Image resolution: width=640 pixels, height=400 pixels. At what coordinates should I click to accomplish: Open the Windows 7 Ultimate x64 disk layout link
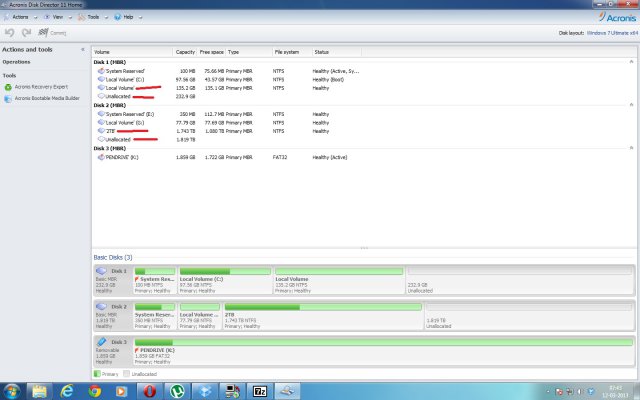[612, 33]
